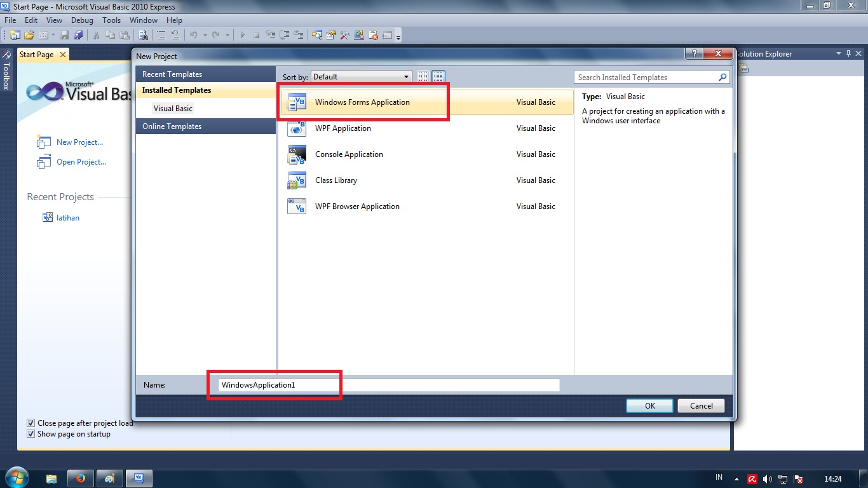Image resolution: width=868 pixels, height=488 pixels.
Task: Open the 'Sort by' dropdown
Action: point(406,76)
